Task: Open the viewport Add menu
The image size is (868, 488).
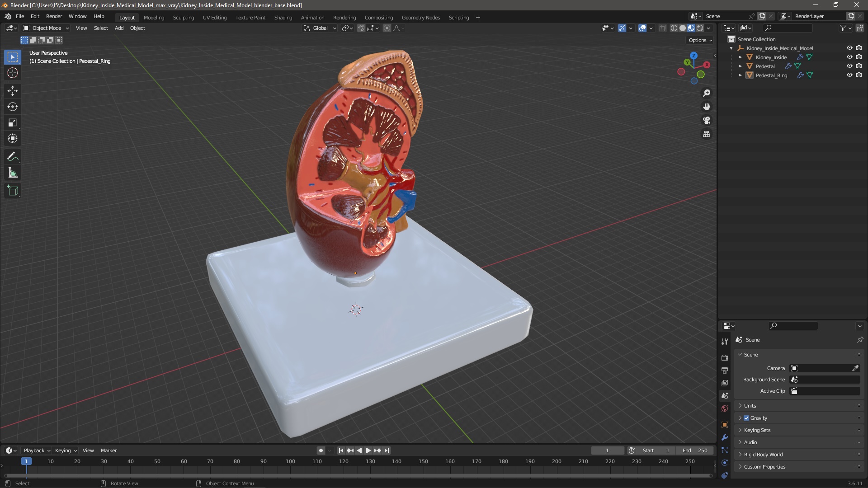Action: pyautogui.click(x=119, y=28)
